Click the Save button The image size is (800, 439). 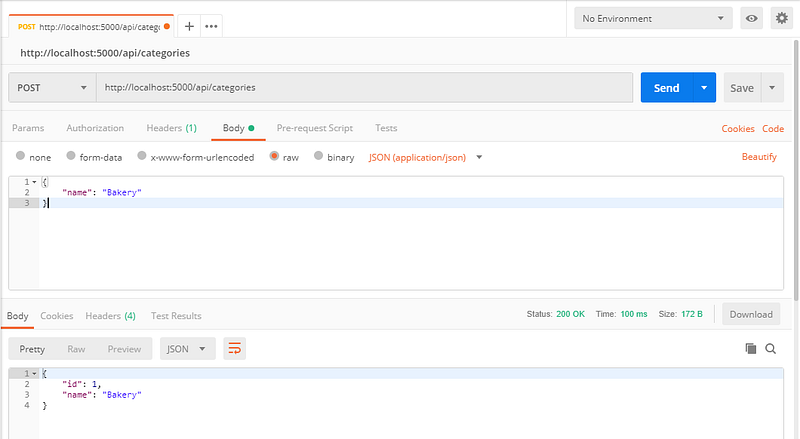(742, 88)
